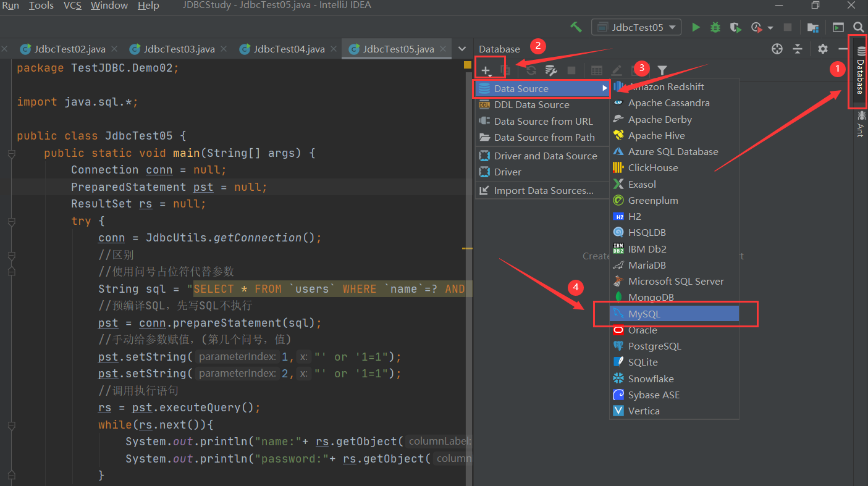Collapse all in the Database panel
Viewport: 868px width, 486px height.
click(x=798, y=49)
